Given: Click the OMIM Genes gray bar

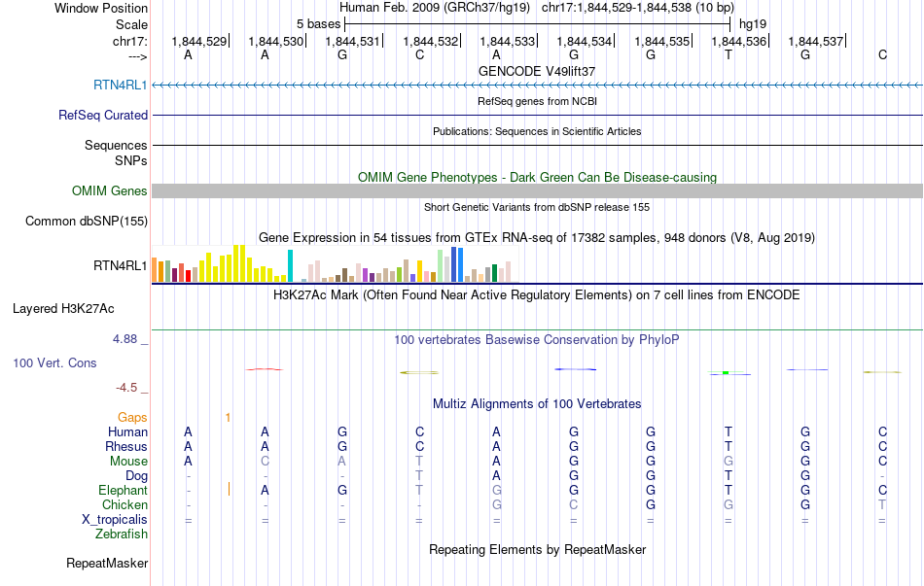Looking at the screenshot, I should (537, 190).
